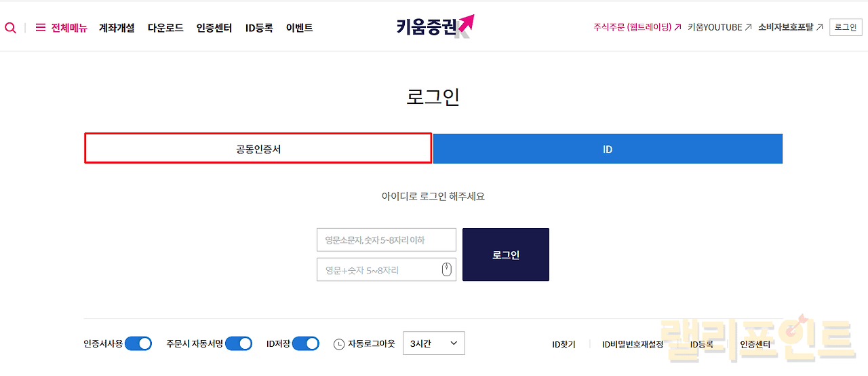The width and height of the screenshot is (868, 376).
Task: Open the 인증센터 top menu item
Action: pyautogui.click(x=214, y=28)
